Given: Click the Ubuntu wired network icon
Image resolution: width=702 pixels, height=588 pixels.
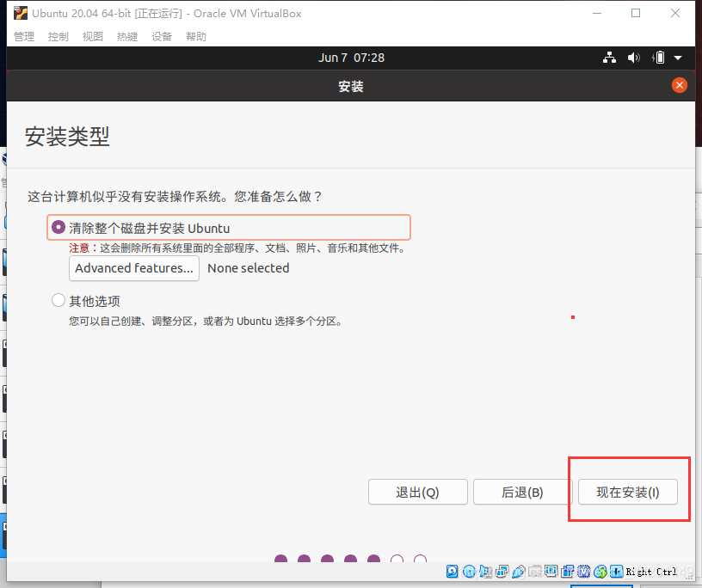Looking at the screenshot, I should pos(609,58).
